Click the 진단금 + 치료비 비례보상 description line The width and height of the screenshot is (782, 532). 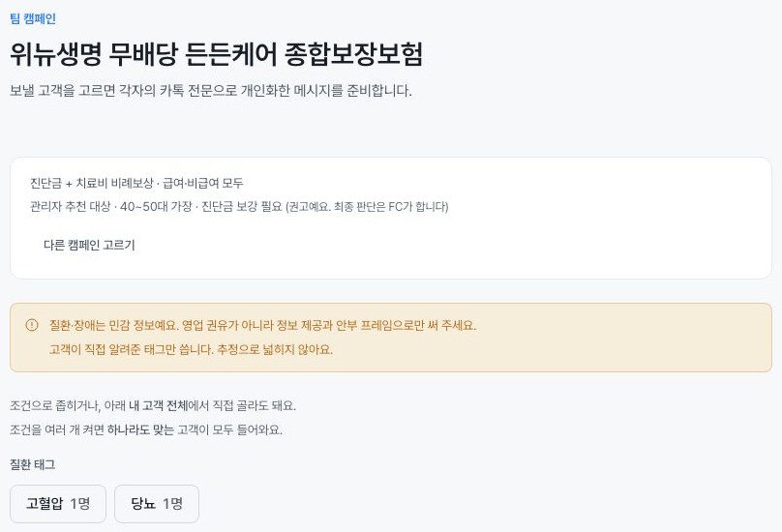136,183
